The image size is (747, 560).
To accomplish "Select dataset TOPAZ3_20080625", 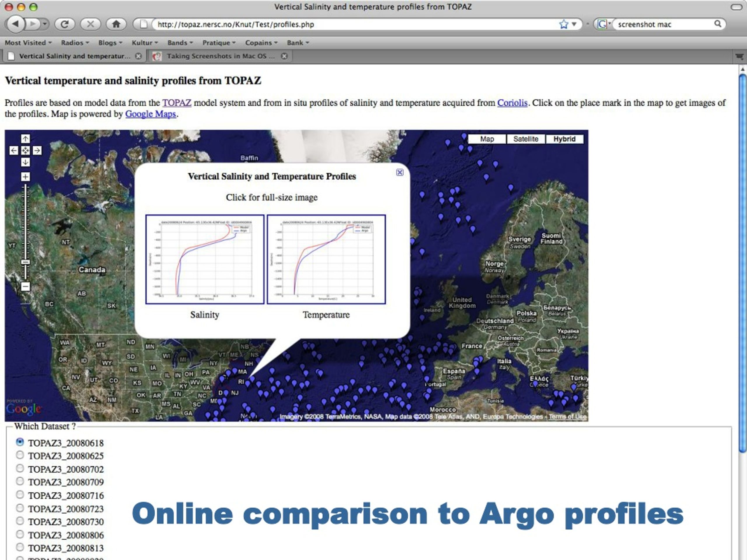I will (x=20, y=455).
